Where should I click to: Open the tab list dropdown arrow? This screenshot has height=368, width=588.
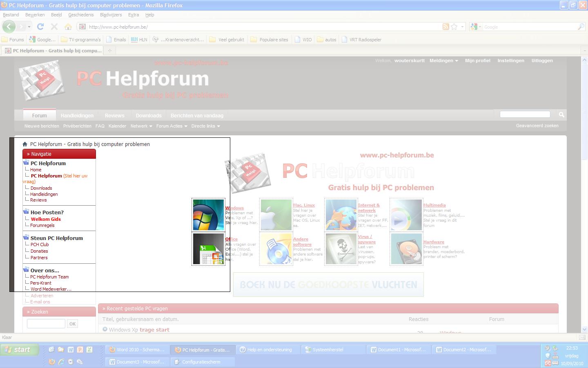click(x=584, y=51)
